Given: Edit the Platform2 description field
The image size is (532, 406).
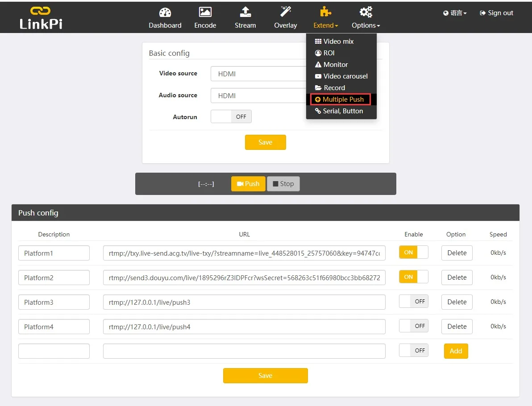Looking at the screenshot, I should click(54, 278).
